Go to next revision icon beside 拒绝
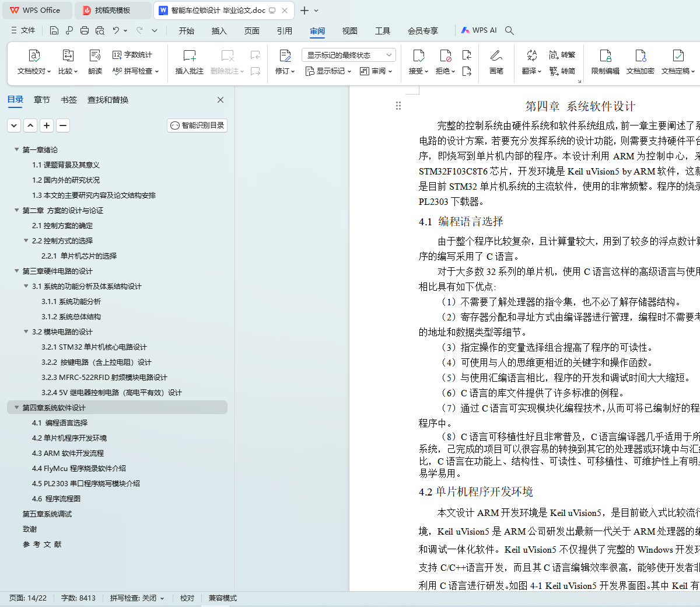The width and height of the screenshot is (700, 607). pos(467,71)
